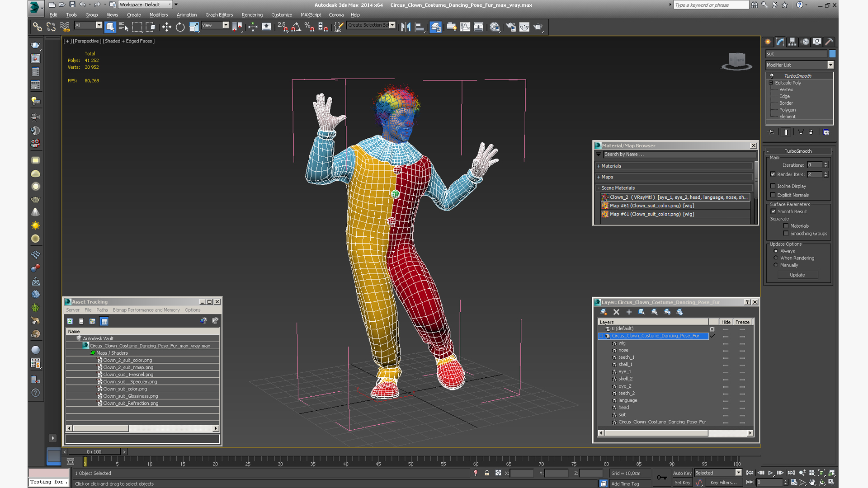
Task: Open the Workspace Default dropdown
Action: (146, 5)
